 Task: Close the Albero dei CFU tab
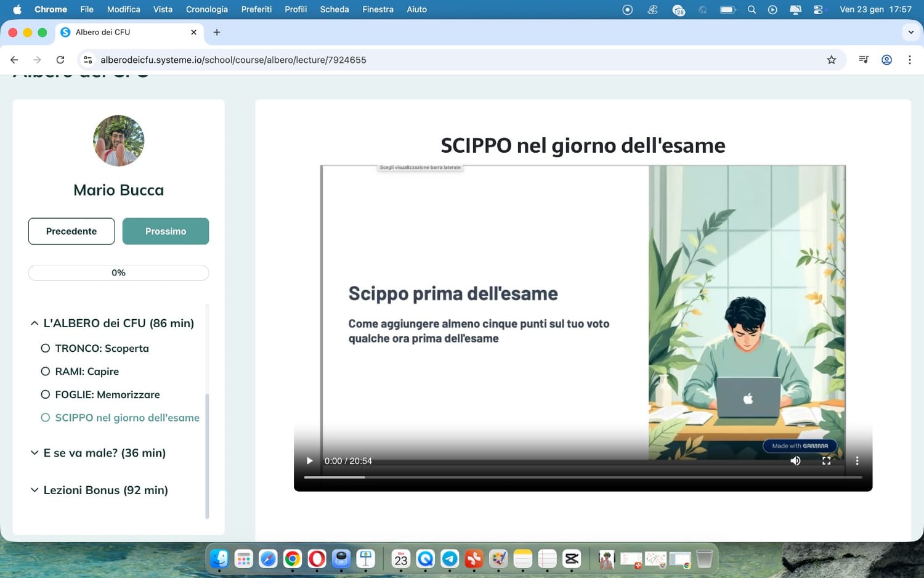click(193, 32)
